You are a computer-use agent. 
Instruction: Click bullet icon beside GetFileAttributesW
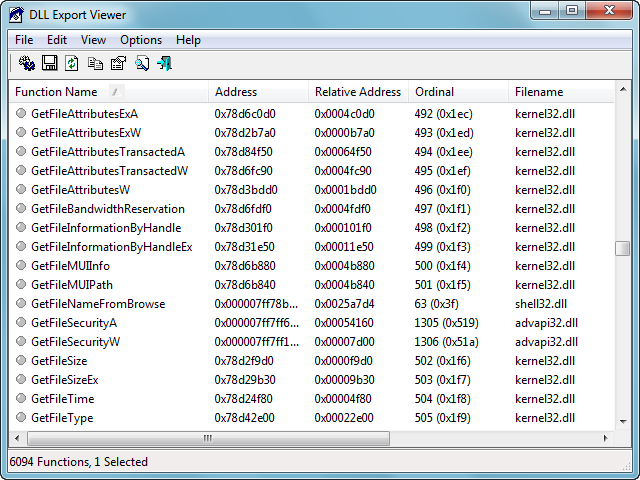[x=21, y=189]
